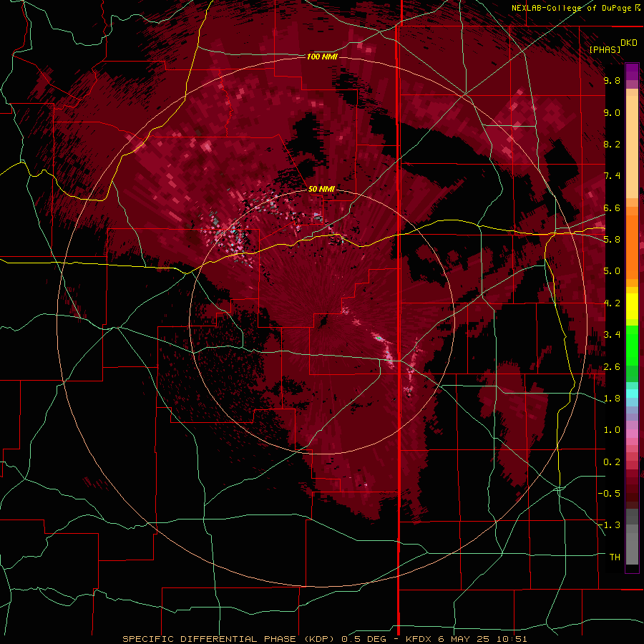Select the 1.0 value on color scale

click(612, 430)
